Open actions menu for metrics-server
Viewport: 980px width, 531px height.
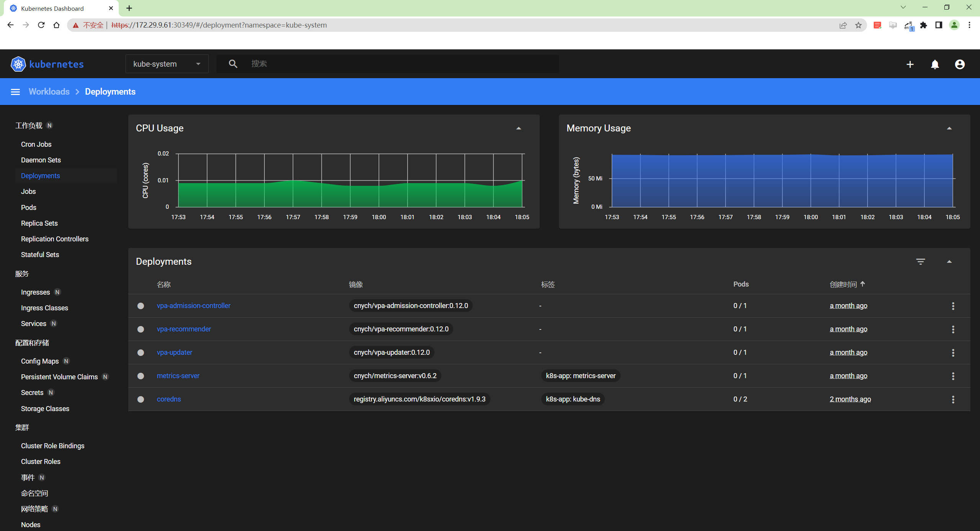[953, 376]
